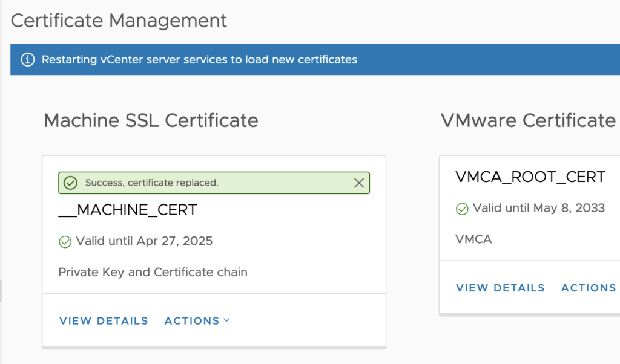620x364 pixels.
Task: Click the 'Success, certificate replaced.' message text
Action: (x=151, y=183)
